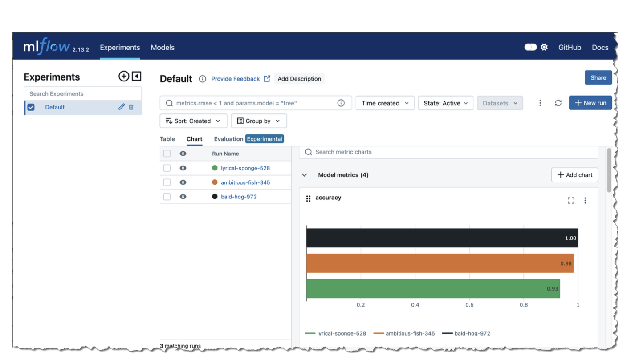Collapse the Experiments sidebar panel
Screen dimensions: 627x364
point(136,76)
